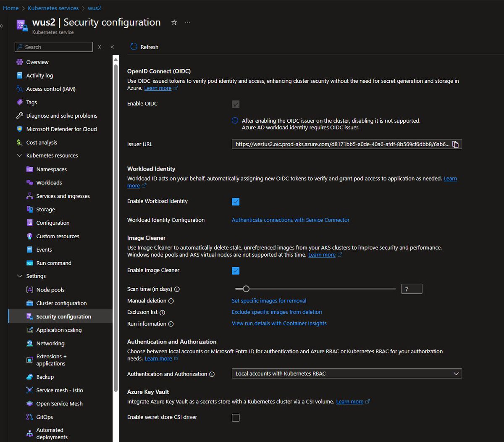Click the Node pools icon
This screenshot has height=442, width=504.
click(x=29, y=290)
